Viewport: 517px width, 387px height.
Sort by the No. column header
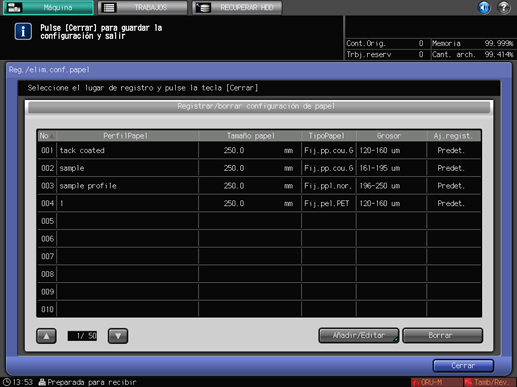(47, 136)
